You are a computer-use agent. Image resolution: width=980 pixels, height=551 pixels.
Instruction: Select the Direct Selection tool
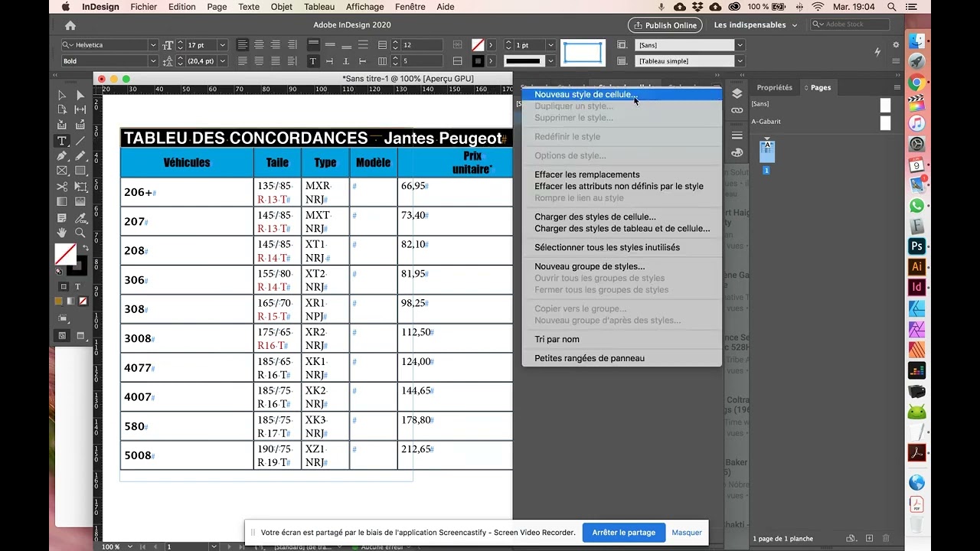click(80, 95)
